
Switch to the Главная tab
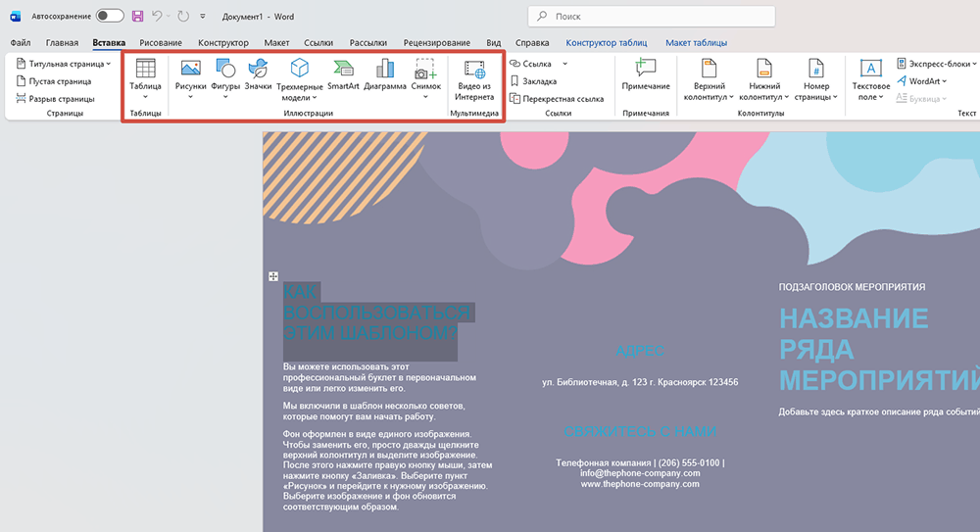click(62, 42)
